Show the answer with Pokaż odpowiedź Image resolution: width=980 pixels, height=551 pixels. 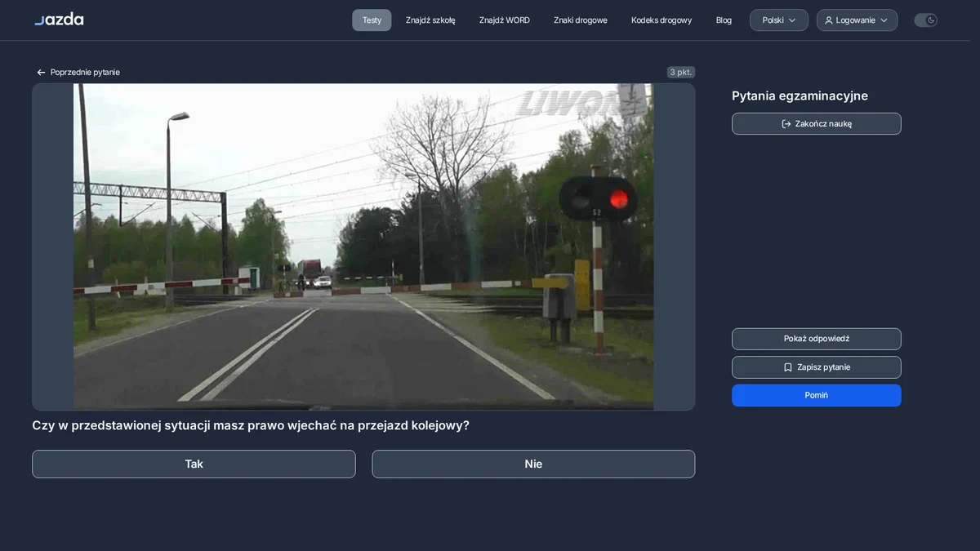(x=817, y=339)
